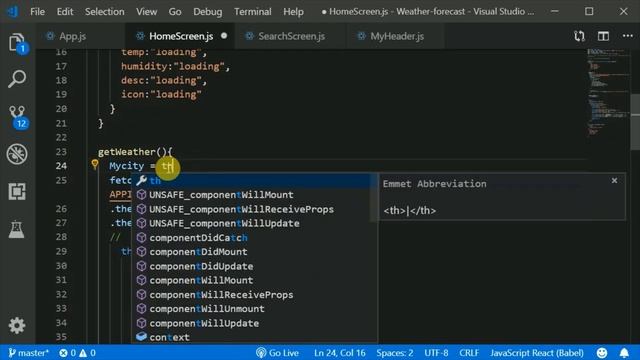This screenshot has width=640, height=360.
Task: Open Source Control view with 12 changes
Action: click(18, 117)
